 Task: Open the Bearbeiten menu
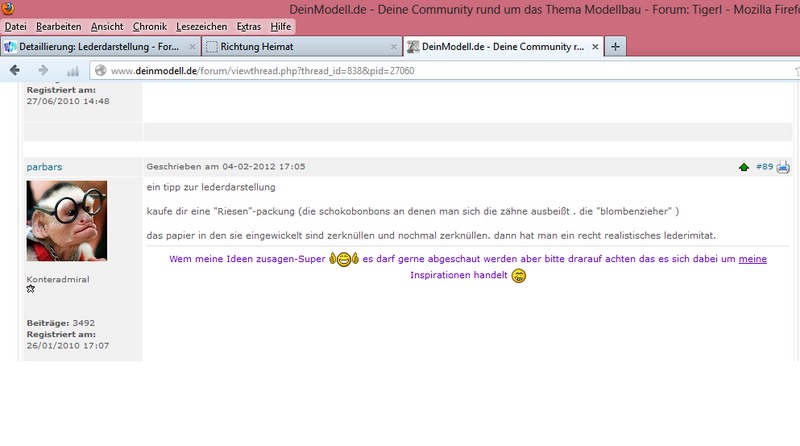click(59, 27)
